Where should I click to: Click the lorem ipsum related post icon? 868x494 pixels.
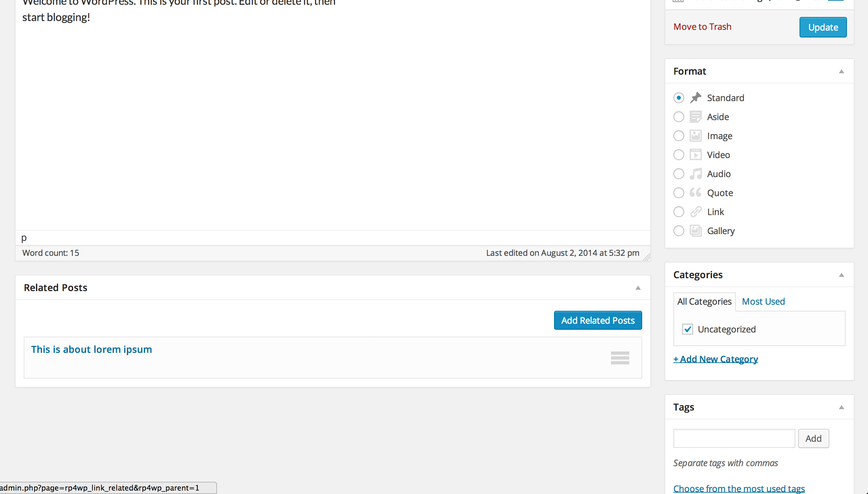(x=620, y=358)
